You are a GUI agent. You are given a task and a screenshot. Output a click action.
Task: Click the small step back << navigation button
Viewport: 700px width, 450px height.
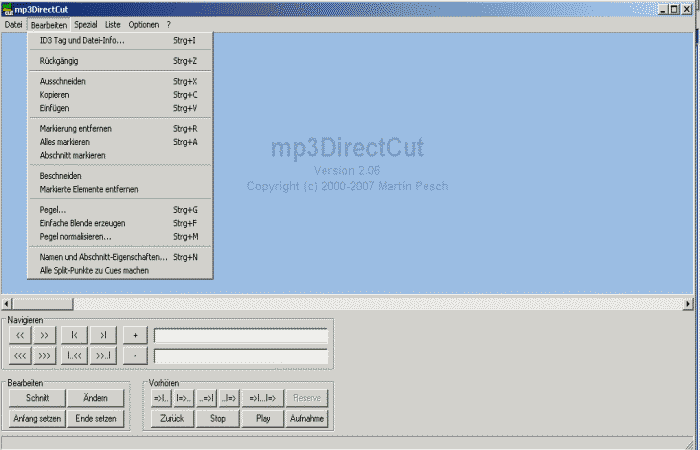point(20,335)
